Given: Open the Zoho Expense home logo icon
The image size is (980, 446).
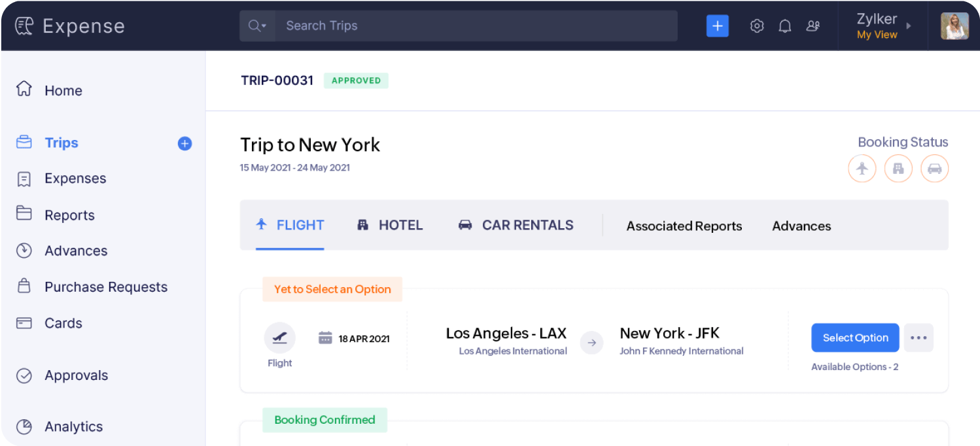Looking at the screenshot, I should click(24, 25).
